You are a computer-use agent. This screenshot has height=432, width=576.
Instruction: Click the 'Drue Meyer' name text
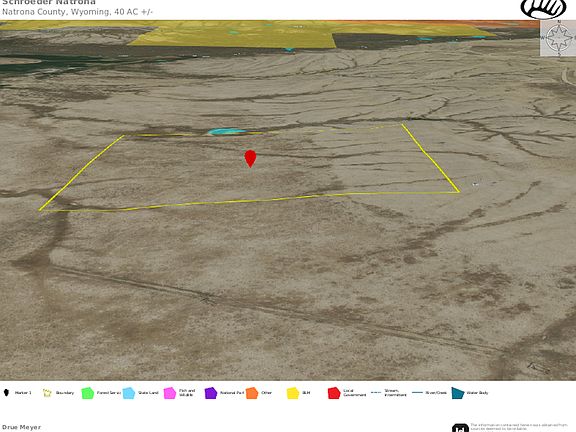pyautogui.click(x=22, y=427)
